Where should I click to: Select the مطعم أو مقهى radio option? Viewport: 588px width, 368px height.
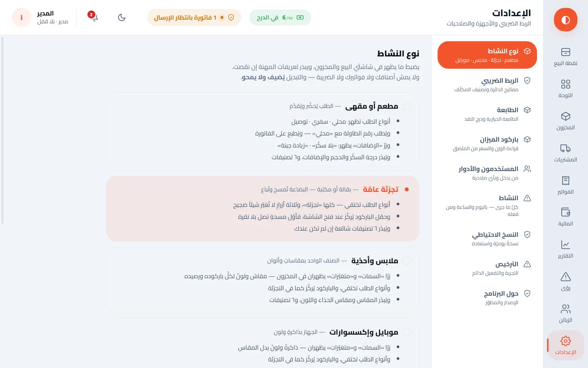point(407,106)
